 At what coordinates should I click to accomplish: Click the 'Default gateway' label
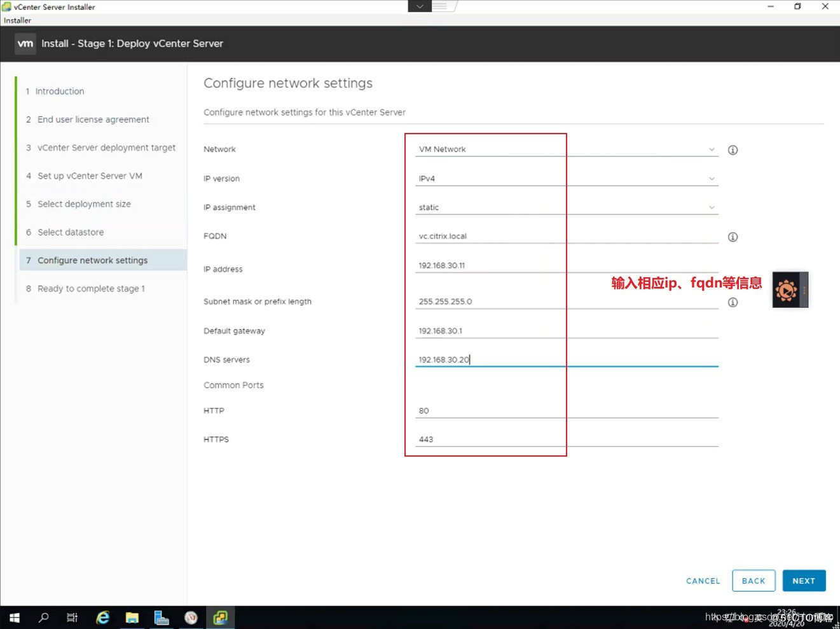[234, 331]
